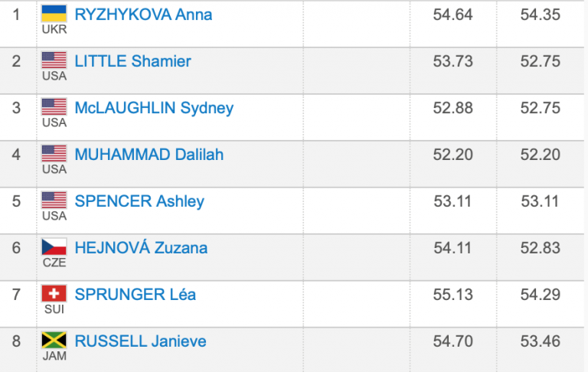
Task: Go to McLAUGHLIN Sydney's profile page
Action: tap(154, 108)
